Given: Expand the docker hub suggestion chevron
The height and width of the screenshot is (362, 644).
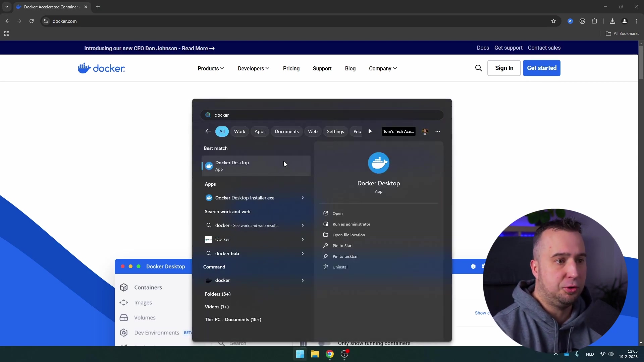Looking at the screenshot, I should [303, 253].
